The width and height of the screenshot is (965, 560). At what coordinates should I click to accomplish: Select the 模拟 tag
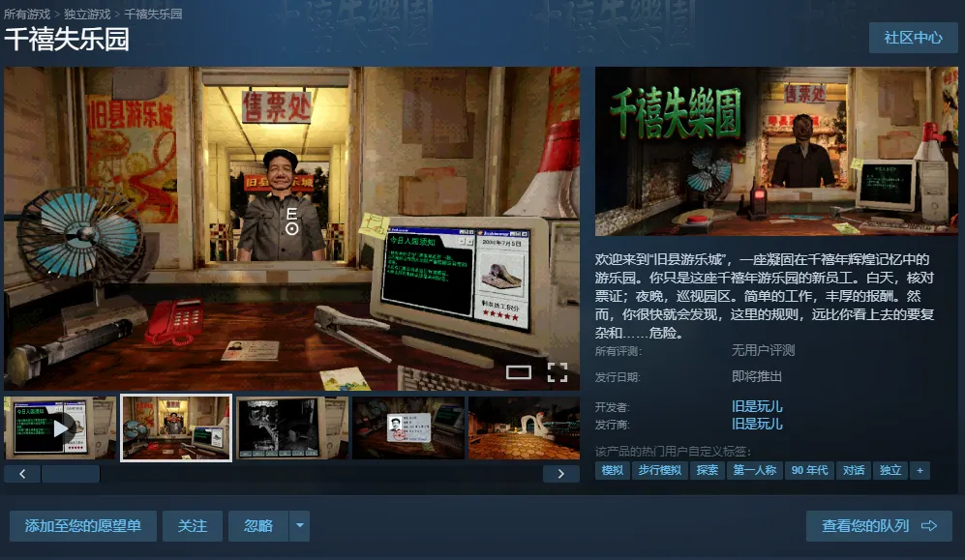[613, 470]
